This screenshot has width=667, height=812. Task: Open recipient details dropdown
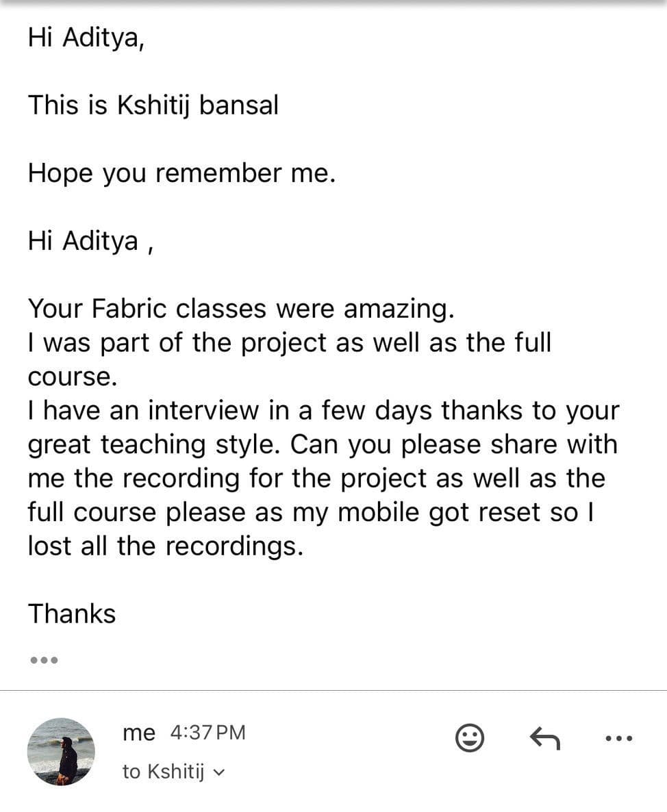coord(219,771)
